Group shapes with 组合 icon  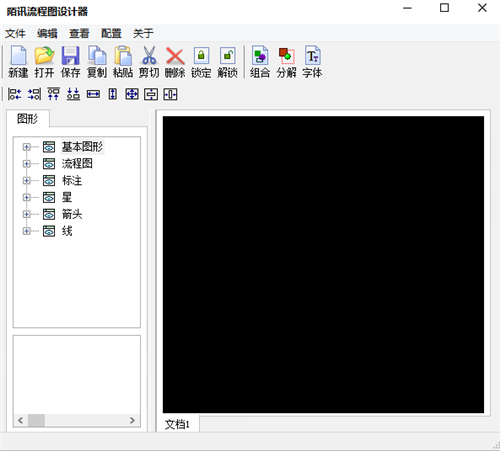coord(260,62)
